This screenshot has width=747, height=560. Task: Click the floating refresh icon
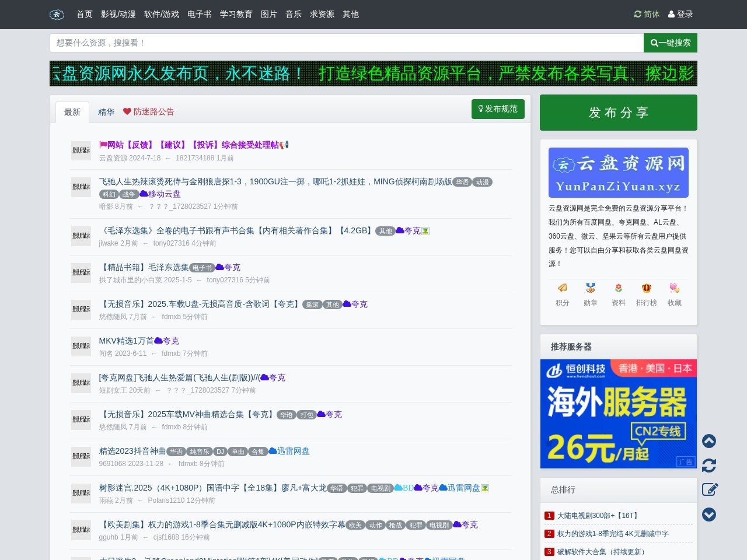[709, 466]
